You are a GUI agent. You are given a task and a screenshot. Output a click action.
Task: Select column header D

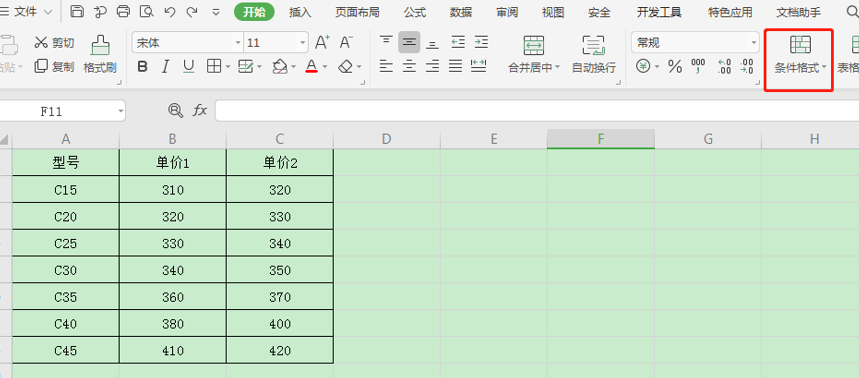tap(387, 139)
